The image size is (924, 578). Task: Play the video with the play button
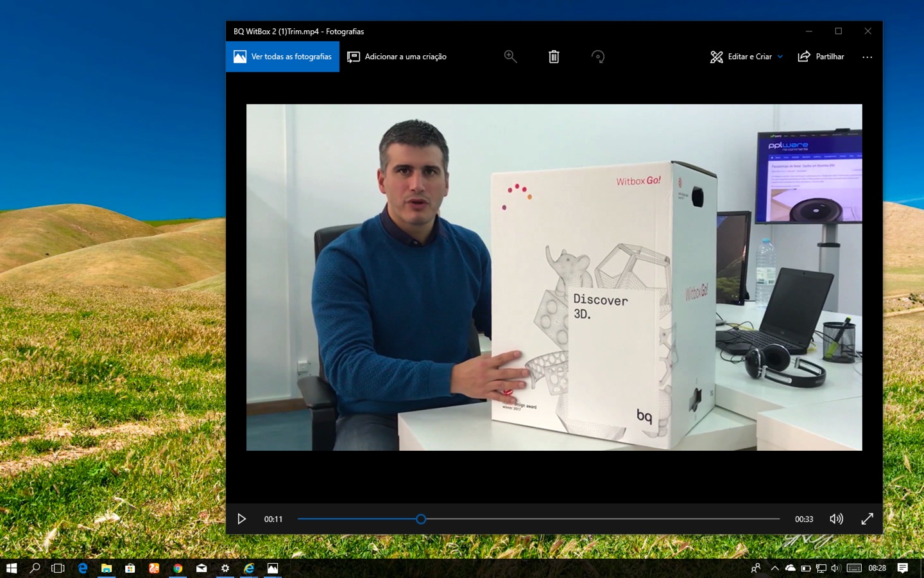[242, 519]
